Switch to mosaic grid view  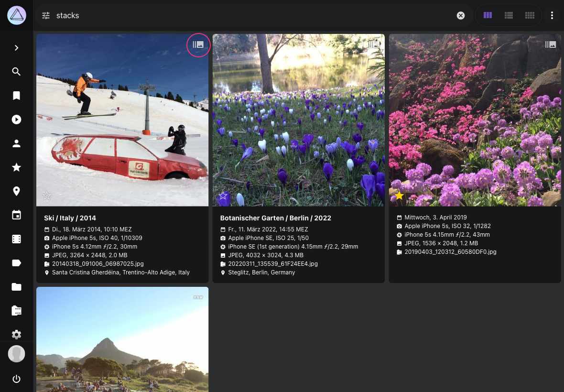click(530, 15)
